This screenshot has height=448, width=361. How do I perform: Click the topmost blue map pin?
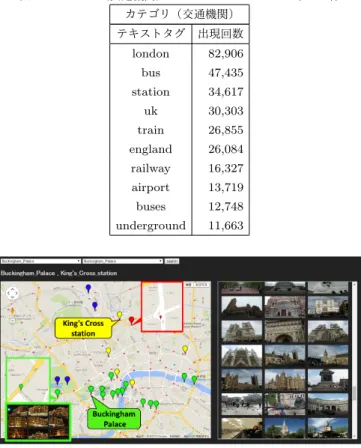[88, 289]
